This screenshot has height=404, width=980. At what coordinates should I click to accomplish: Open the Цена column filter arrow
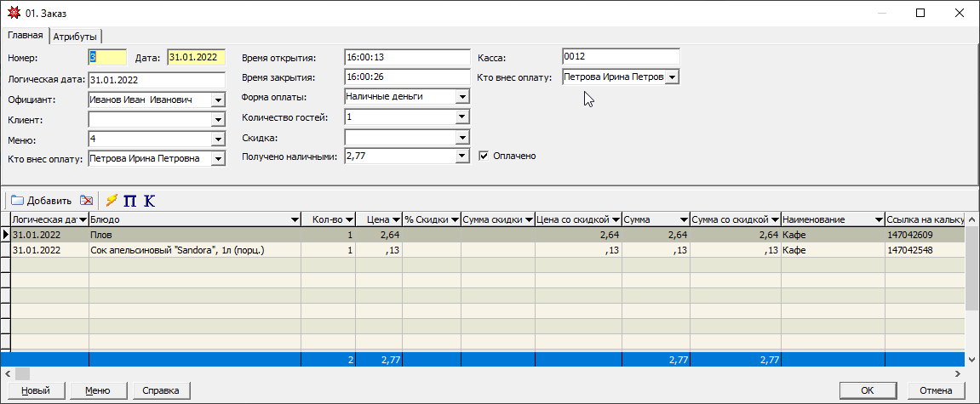pos(396,219)
